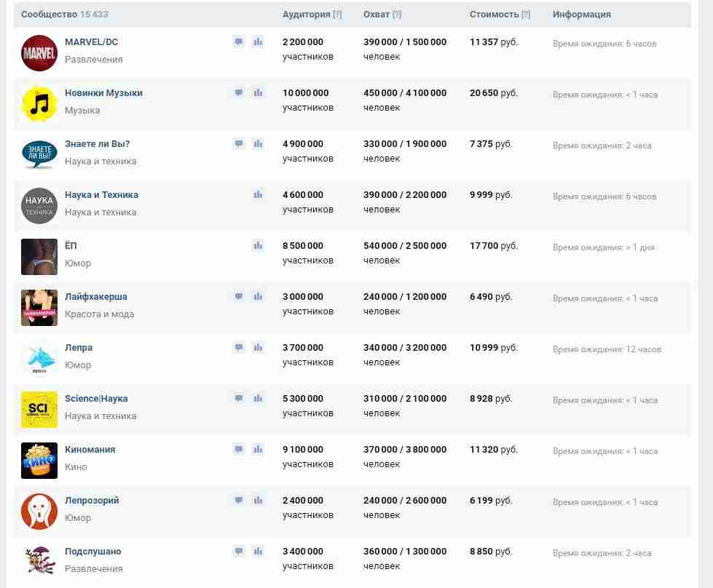View statistics icon for Киномания
This screenshot has width=713, height=588.
258,449
